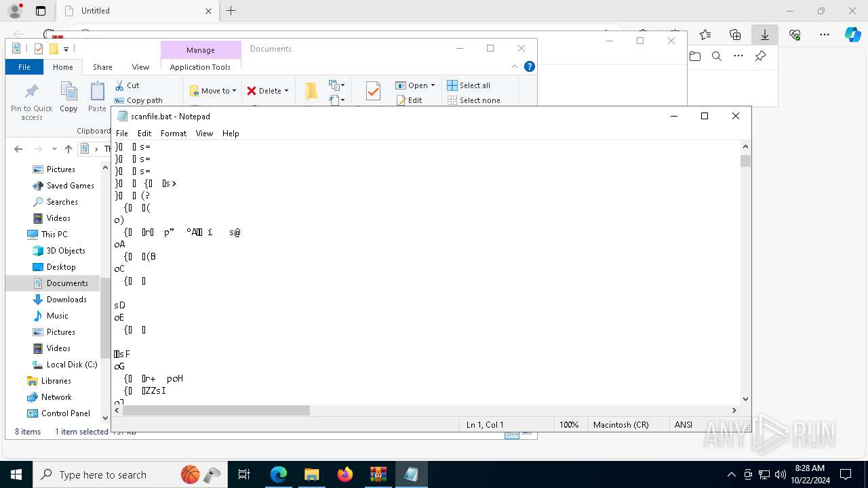Click Notepad scroll right arrow
This screenshot has height=488, width=868.
point(734,410)
